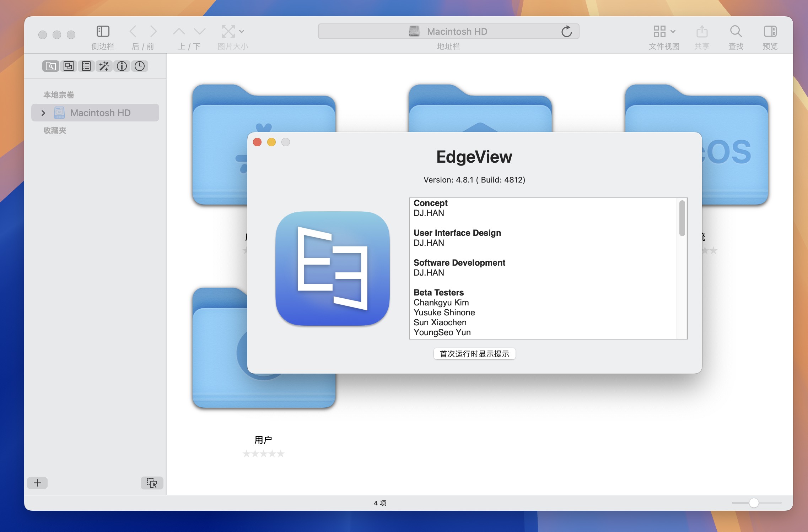This screenshot has width=808, height=532.
Task: Click the 'Version: 4.8.1 ( Build: 4812)' text
Action: click(x=474, y=180)
